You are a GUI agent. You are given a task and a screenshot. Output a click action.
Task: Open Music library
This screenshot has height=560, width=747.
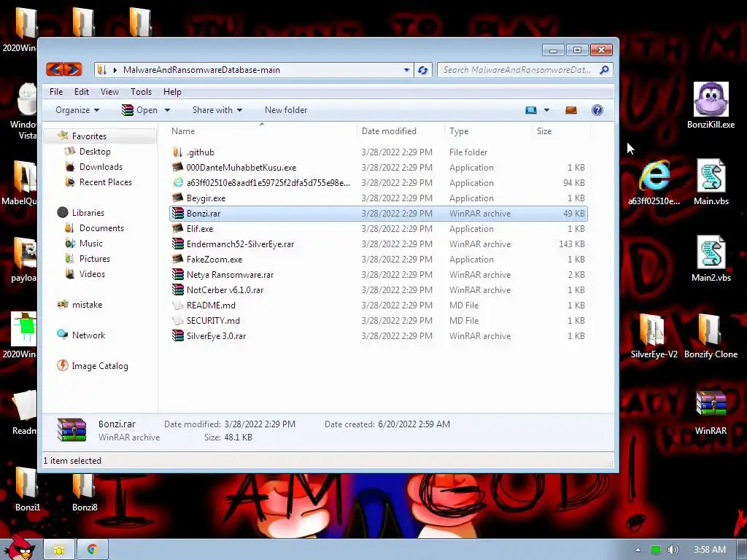91,244
